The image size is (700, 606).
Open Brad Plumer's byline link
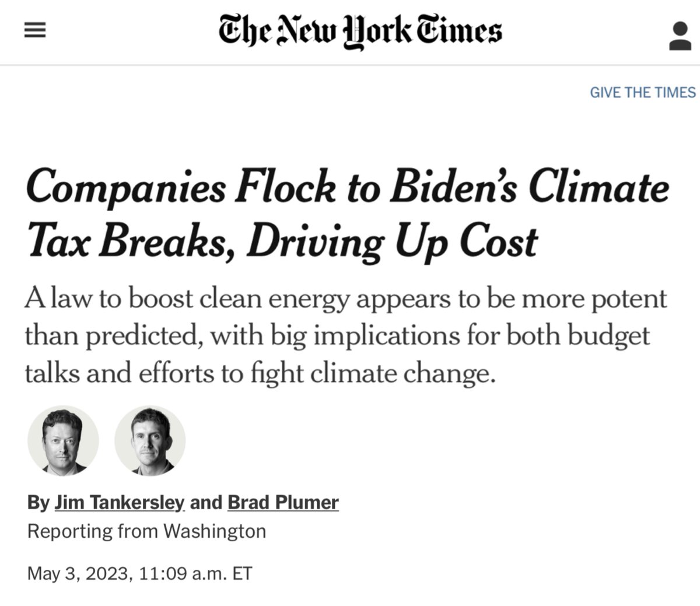point(283,502)
